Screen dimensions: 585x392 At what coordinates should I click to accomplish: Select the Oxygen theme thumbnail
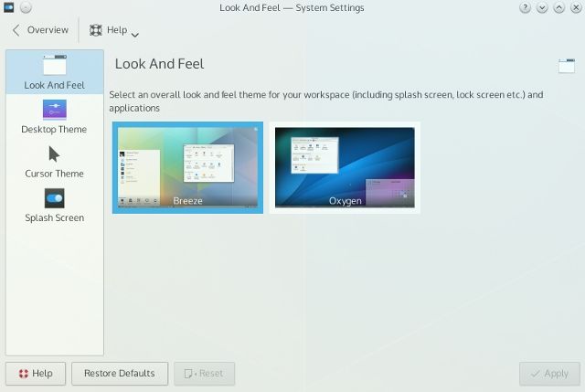345,167
